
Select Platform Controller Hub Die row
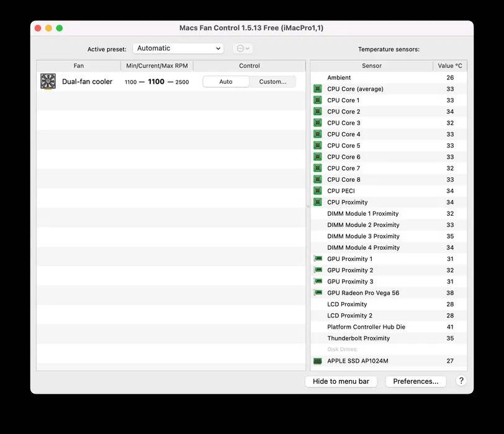(389, 327)
